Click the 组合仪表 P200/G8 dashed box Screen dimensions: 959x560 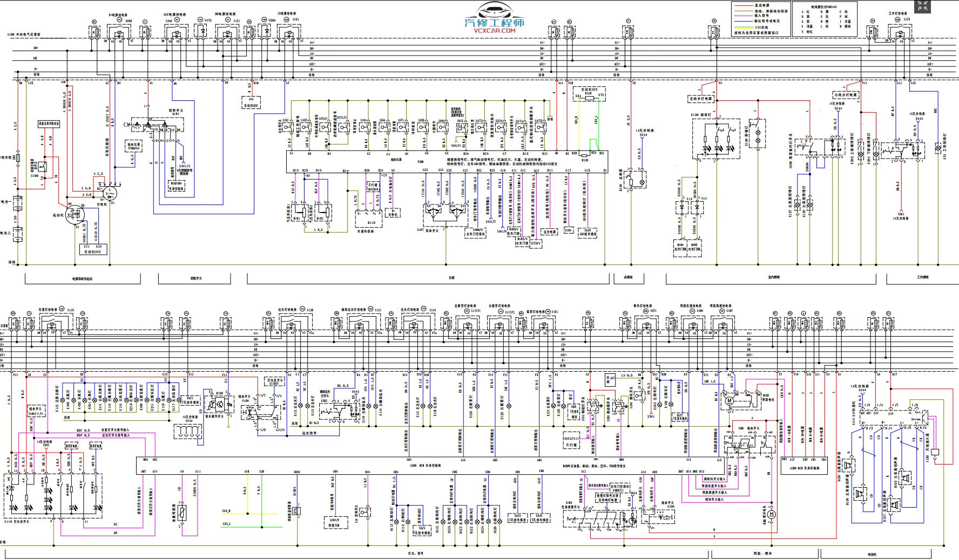click(133, 146)
